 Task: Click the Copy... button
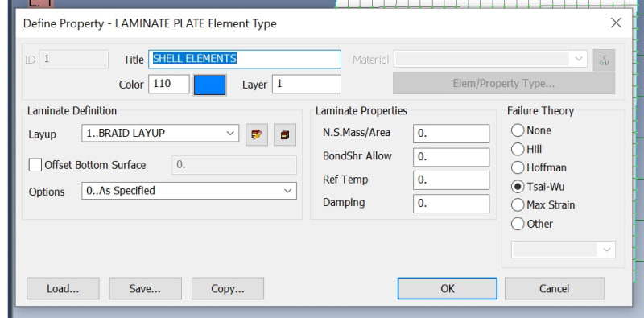228,288
